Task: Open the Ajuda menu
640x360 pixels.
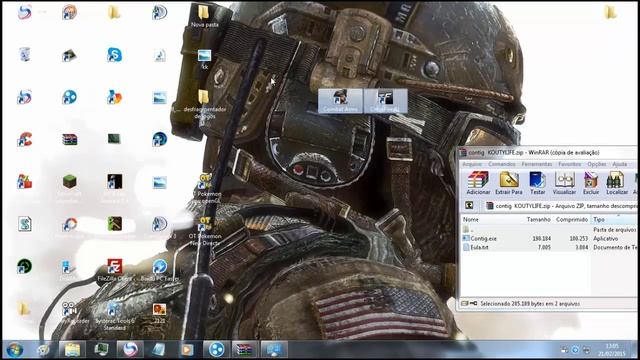Action: pyautogui.click(x=619, y=164)
